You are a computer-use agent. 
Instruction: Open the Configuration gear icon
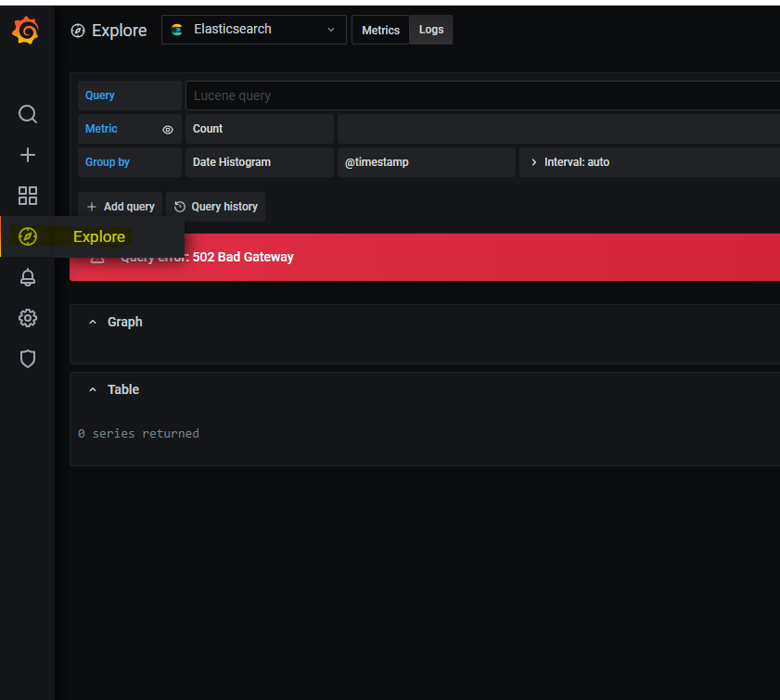click(27, 318)
